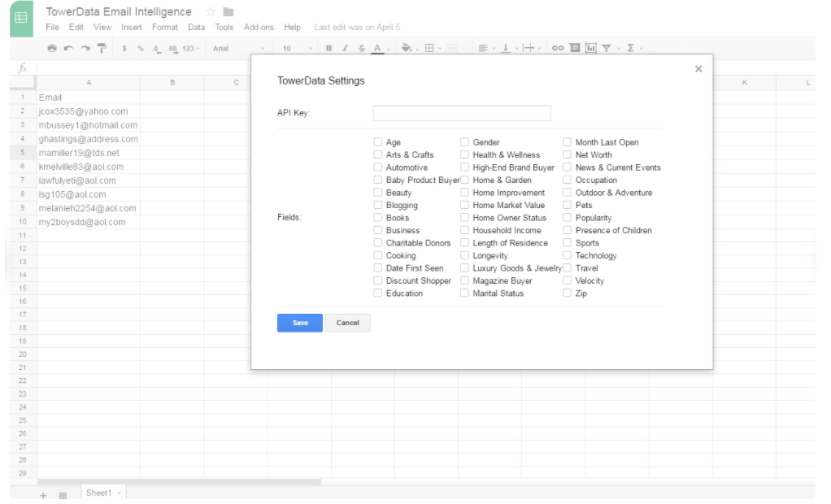
Task: Toggle Bold formatting
Action: 328,48
